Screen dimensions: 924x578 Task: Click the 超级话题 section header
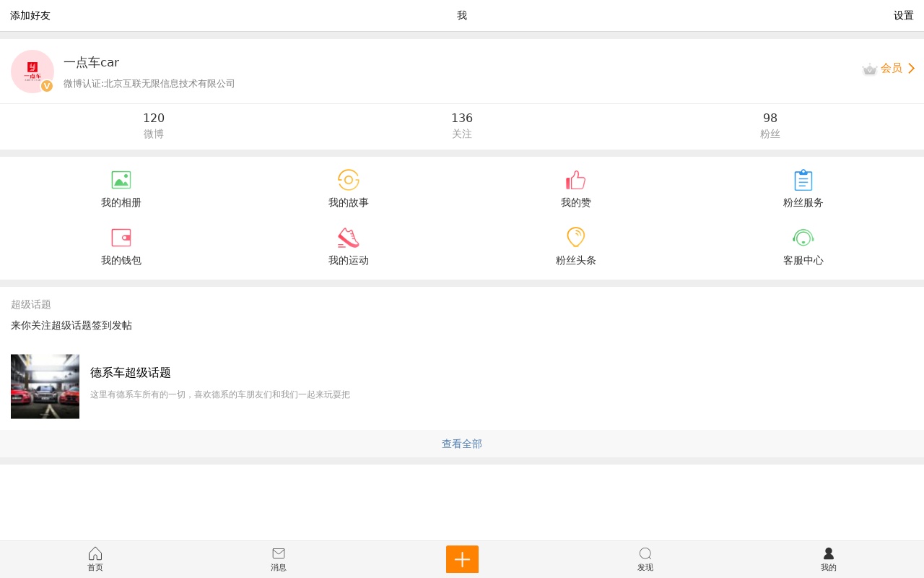coord(31,304)
